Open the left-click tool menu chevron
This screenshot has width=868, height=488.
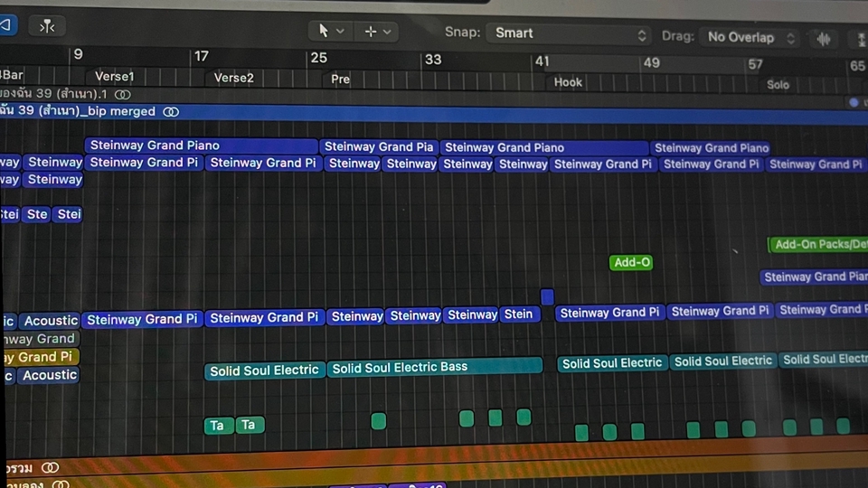[x=341, y=32]
